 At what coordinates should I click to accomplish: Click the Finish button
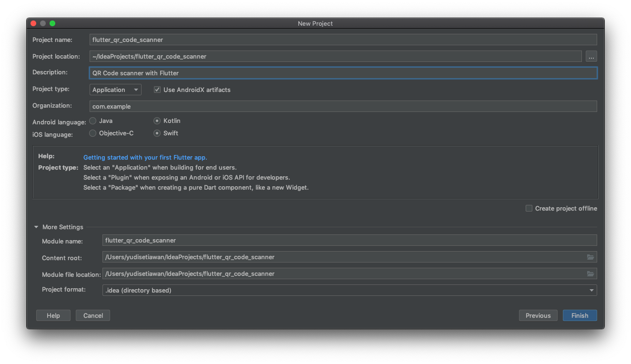pyautogui.click(x=580, y=315)
